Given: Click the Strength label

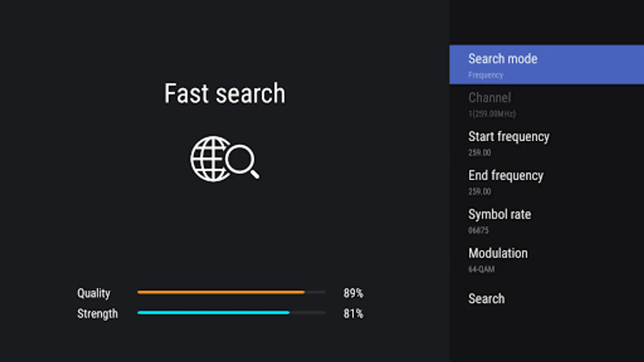Looking at the screenshot, I should (x=97, y=314).
